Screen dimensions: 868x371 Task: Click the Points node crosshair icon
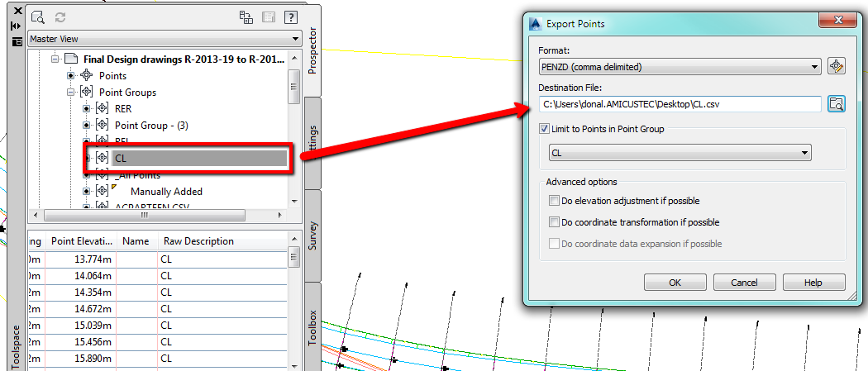(x=86, y=76)
